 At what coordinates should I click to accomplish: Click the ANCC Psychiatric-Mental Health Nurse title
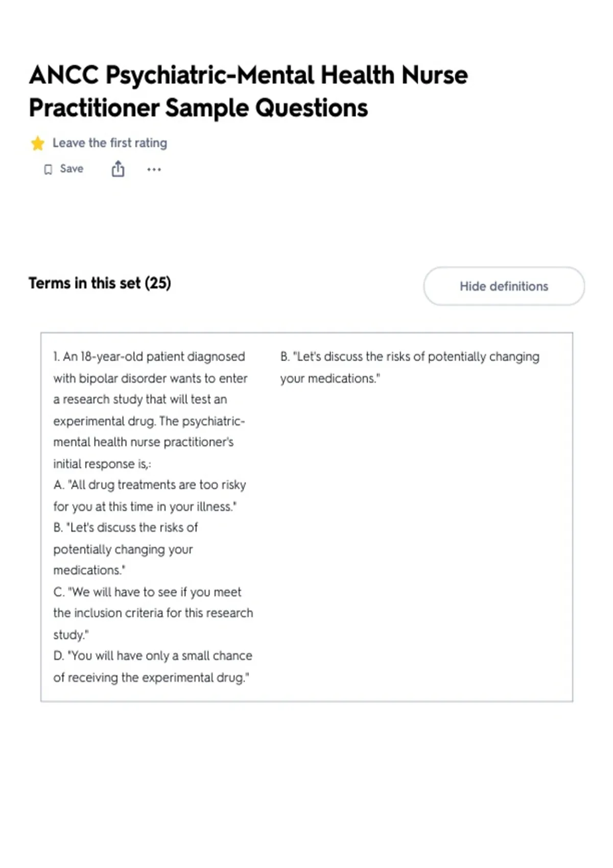pyautogui.click(x=248, y=75)
